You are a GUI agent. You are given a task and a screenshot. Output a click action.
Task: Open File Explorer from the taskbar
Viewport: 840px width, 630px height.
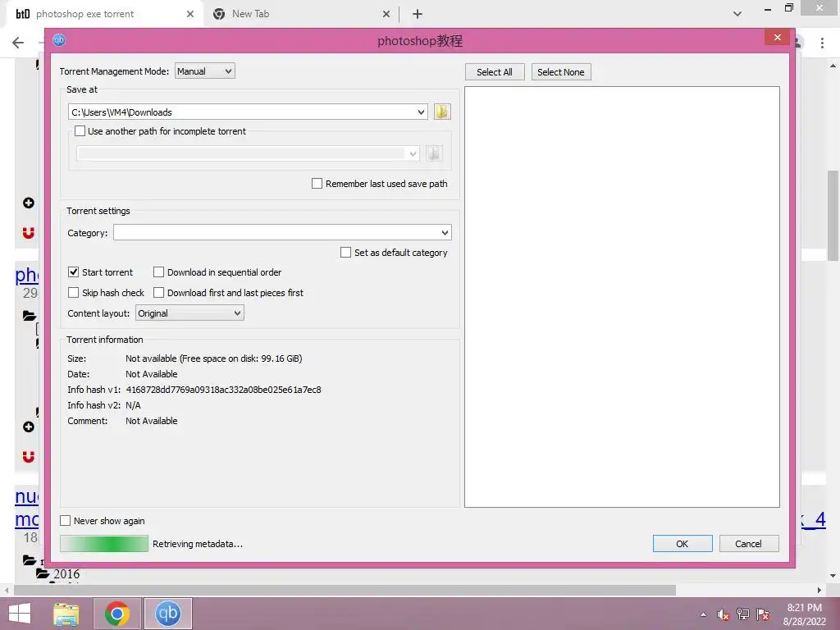[x=66, y=614]
